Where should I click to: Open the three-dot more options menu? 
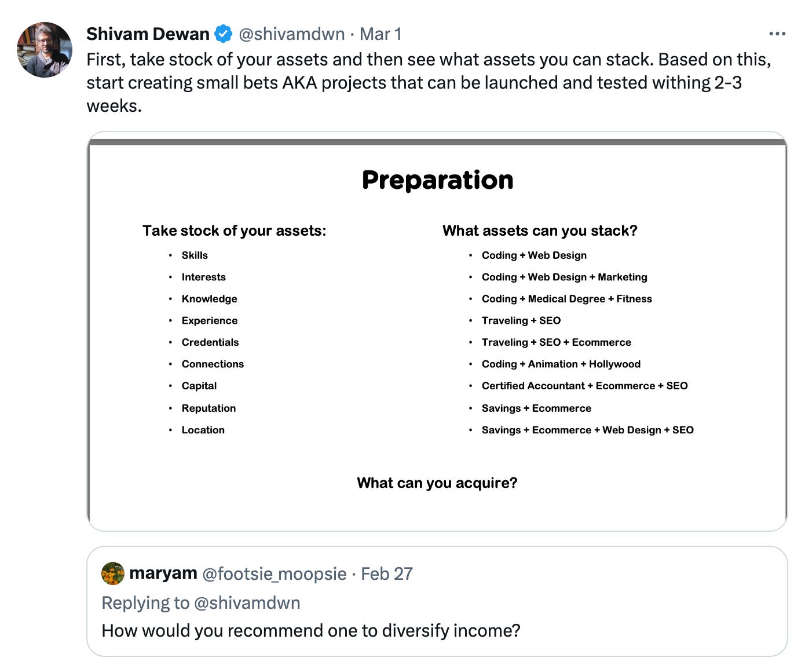pyautogui.click(x=777, y=34)
